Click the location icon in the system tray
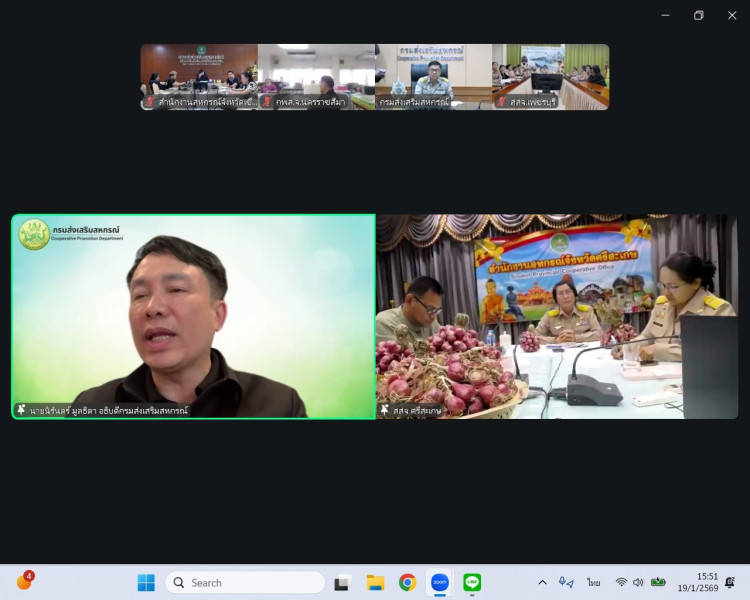Image resolution: width=750 pixels, height=600 pixels. tap(566, 582)
